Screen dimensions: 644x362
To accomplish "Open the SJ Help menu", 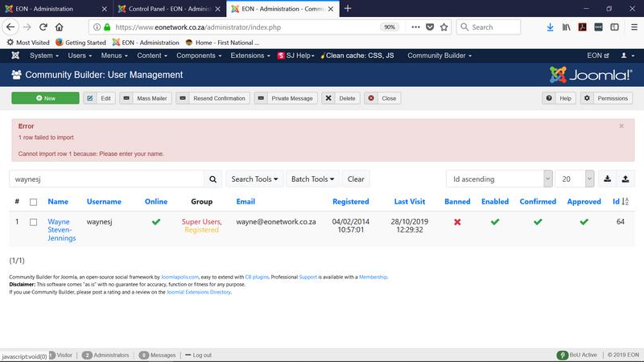I will click(x=296, y=56).
